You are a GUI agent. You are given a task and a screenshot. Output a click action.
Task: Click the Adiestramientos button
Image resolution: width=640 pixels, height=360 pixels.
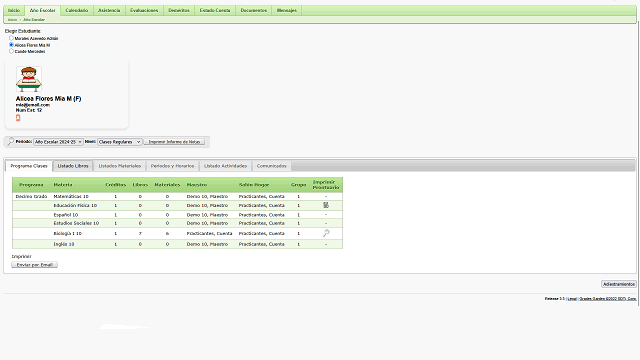pos(619,284)
